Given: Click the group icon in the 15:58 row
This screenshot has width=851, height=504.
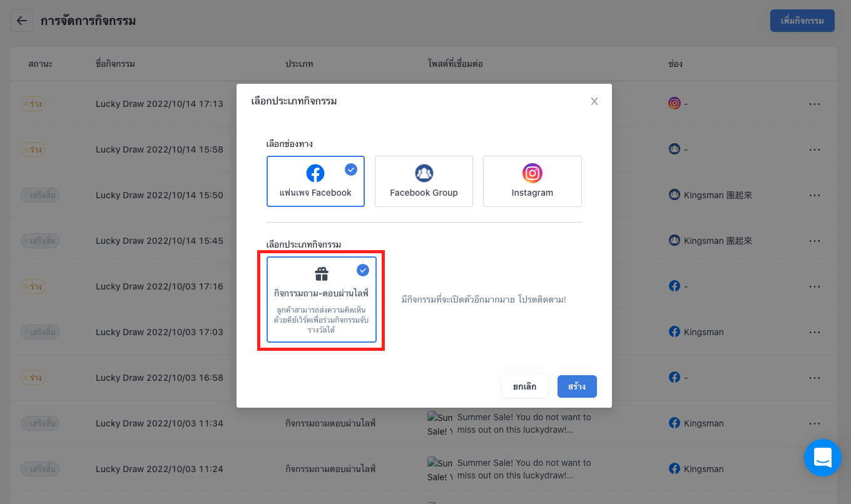Looking at the screenshot, I should (x=675, y=149).
